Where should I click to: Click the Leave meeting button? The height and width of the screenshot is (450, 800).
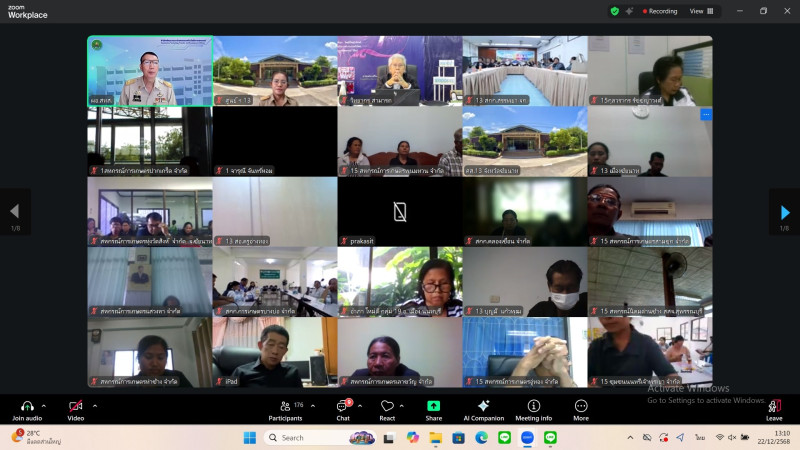(x=773, y=408)
